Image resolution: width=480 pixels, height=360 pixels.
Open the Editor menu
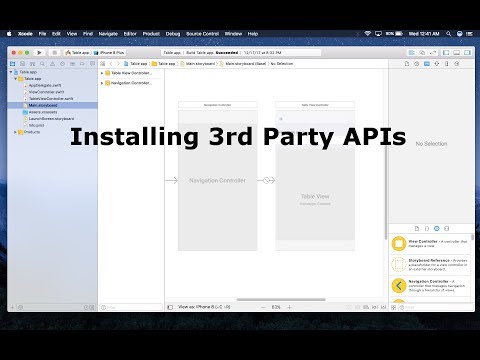pyautogui.click(x=130, y=34)
